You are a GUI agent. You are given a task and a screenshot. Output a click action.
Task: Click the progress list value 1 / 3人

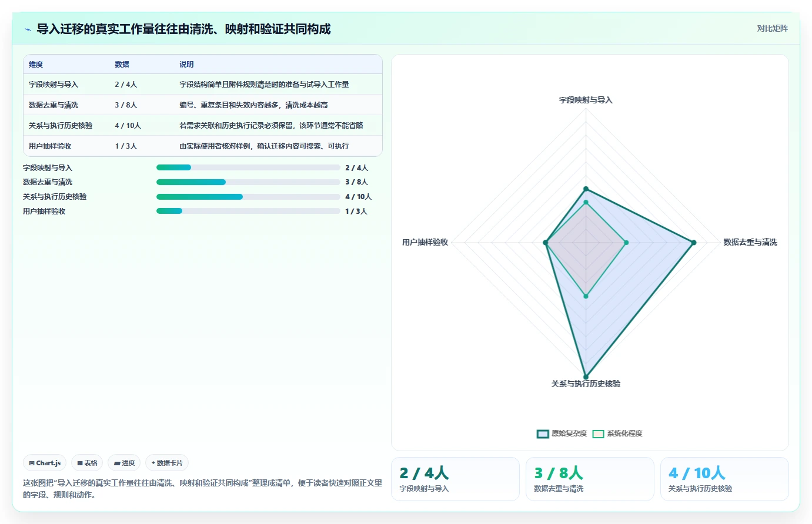[x=356, y=211]
